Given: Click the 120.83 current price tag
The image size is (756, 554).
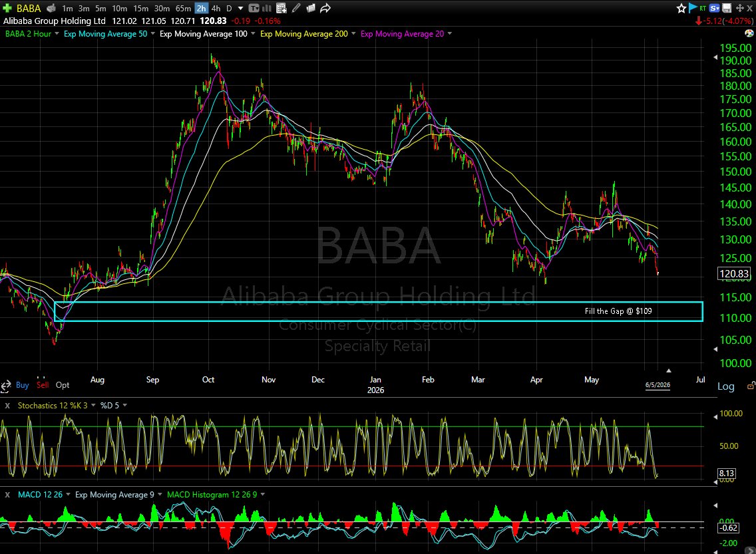Looking at the screenshot, I should (734, 274).
